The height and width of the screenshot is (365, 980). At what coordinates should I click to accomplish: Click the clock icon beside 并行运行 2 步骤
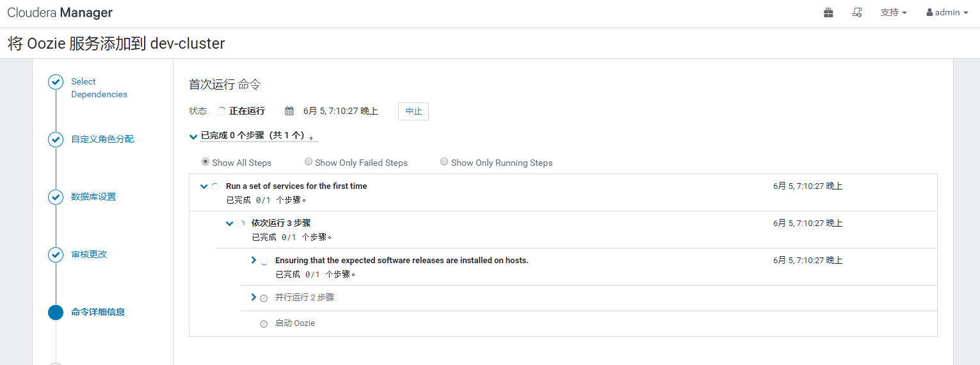264,298
